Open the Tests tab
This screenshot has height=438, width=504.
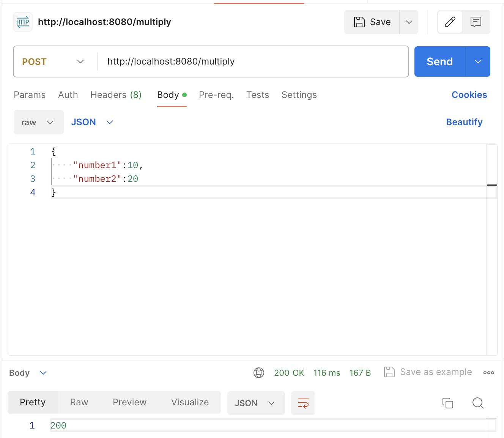click(x=258, y=95)
